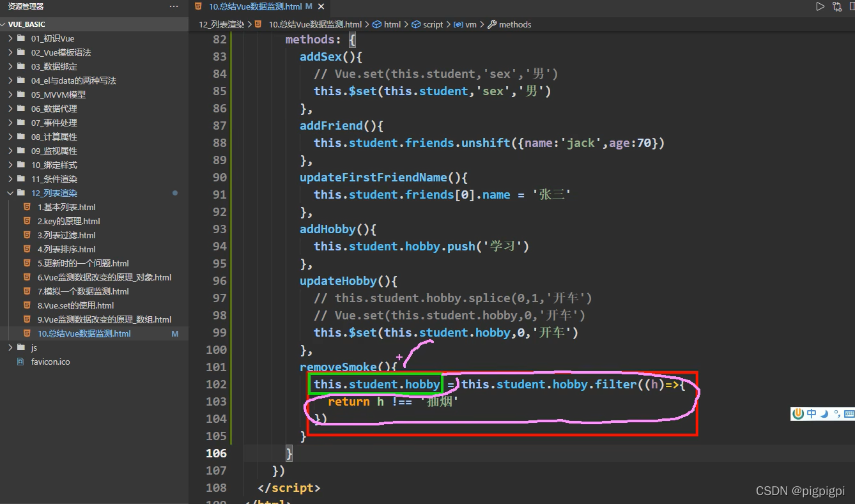
Task: Collapse the 12_列表渲染 folder
Action: click(95, 193)
